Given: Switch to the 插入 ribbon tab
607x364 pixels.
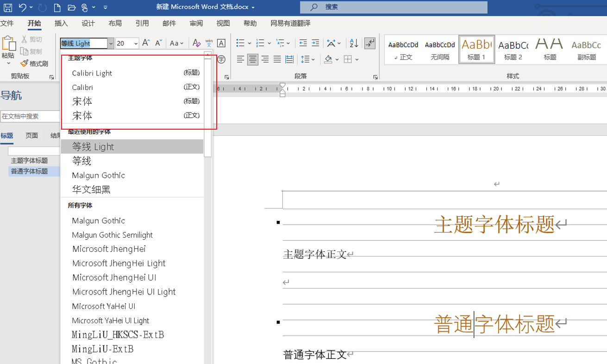Looking at the screenshot, I should click(x=61, y=23).
